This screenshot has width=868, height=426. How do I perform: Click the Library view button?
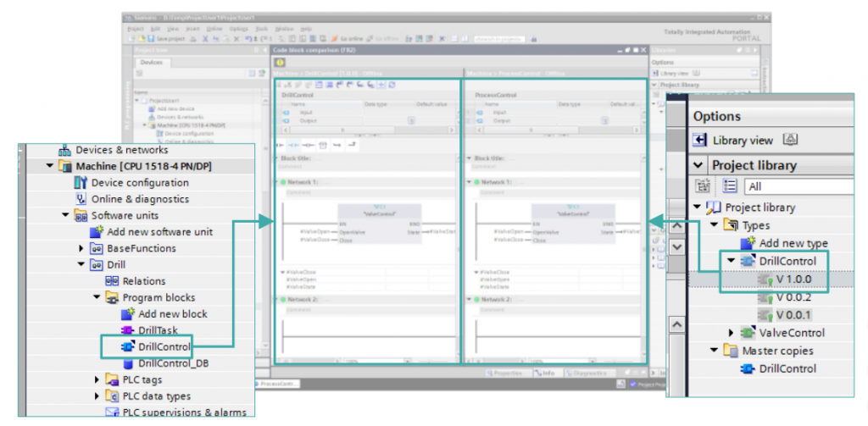(743, 141)
